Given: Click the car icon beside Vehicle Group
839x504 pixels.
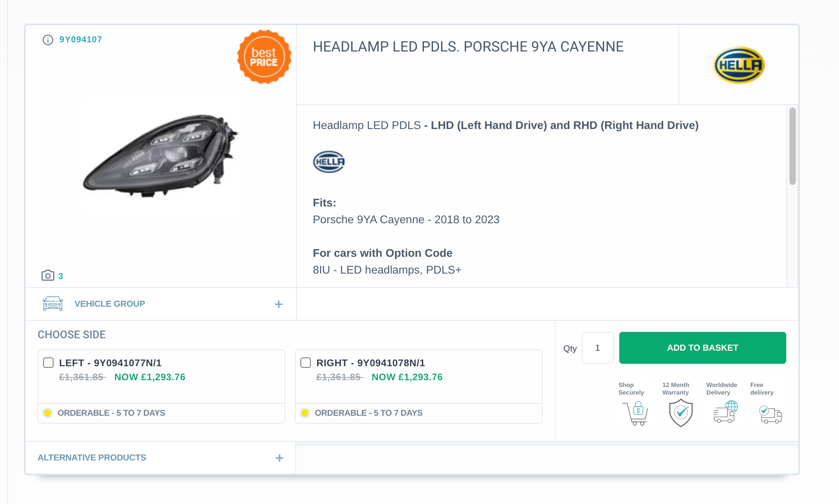Looking at the screenshot, I should tap(53, 304).
